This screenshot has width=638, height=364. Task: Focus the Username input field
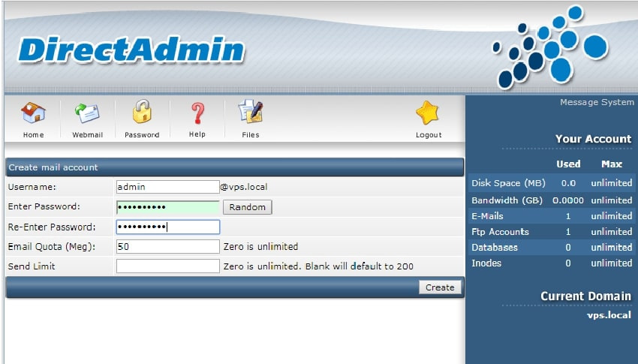point(167,187)
